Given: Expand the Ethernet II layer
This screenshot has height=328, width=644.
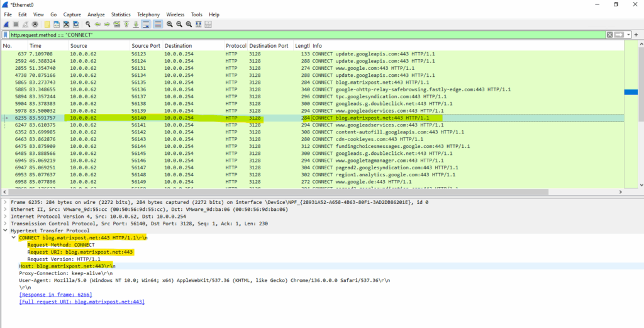Looking at the screenshot, I should (5, 209).
